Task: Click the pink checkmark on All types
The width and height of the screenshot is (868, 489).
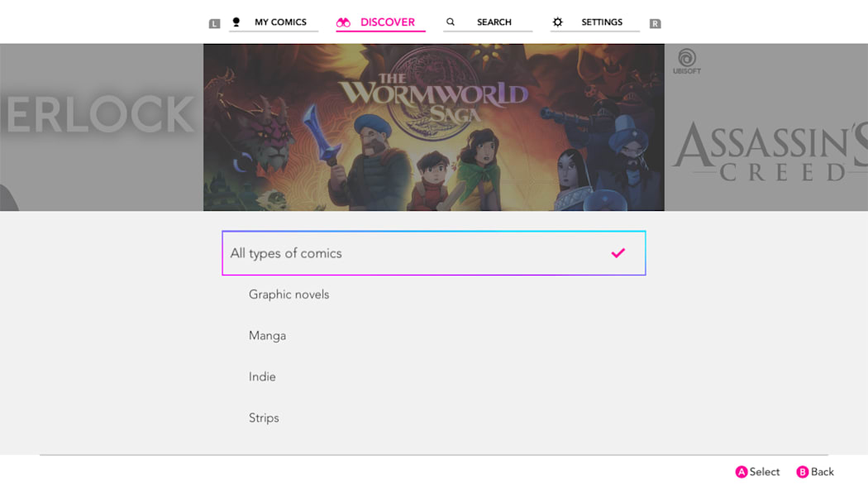Action: (618, 253)
